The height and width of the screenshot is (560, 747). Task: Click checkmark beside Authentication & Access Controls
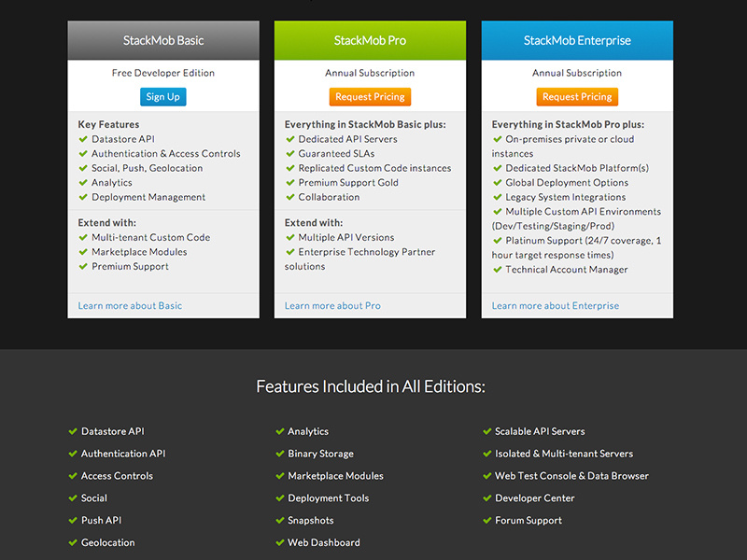83,153
